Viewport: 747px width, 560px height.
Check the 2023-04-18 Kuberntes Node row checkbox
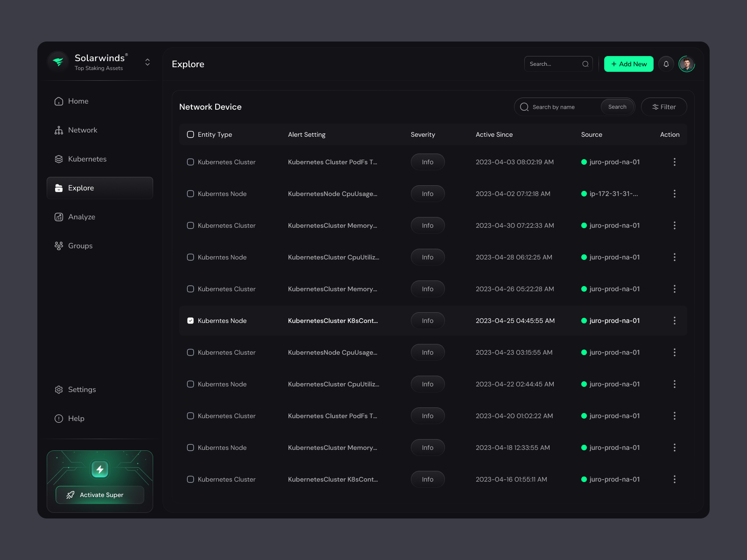pyautogui.click(x=190, y=448)
